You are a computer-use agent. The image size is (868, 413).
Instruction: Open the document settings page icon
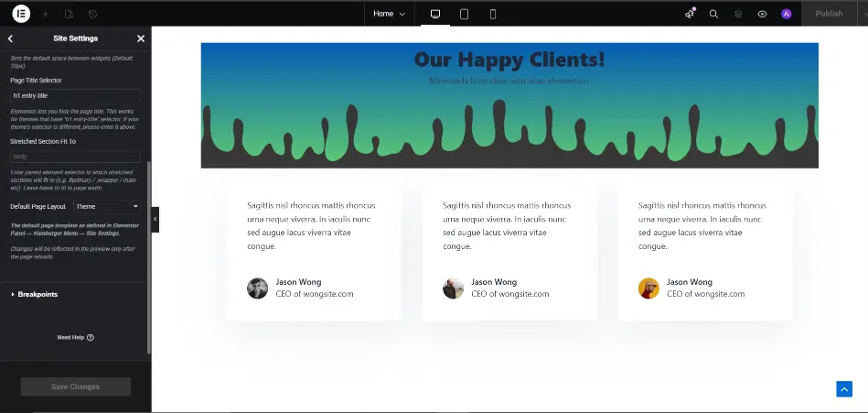pos(70,14)
